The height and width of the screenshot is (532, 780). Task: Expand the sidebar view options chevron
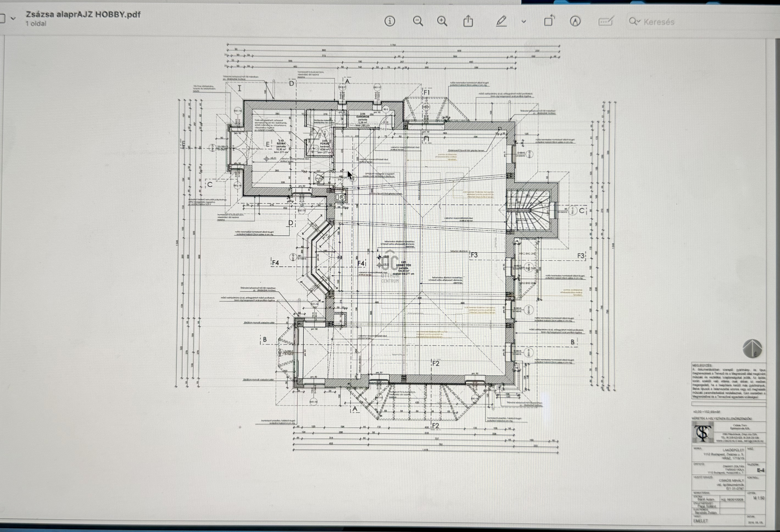point(13,18)
